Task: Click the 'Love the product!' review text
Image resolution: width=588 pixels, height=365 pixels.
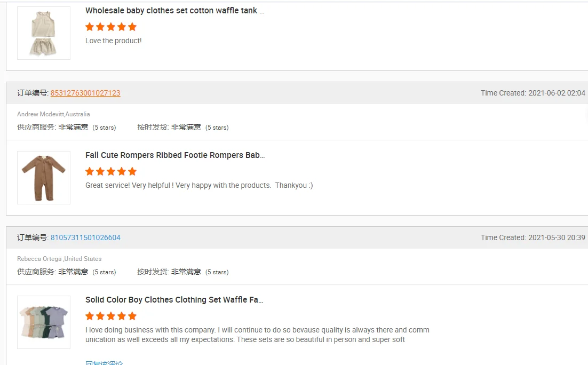Action: (x=114, y=41)
